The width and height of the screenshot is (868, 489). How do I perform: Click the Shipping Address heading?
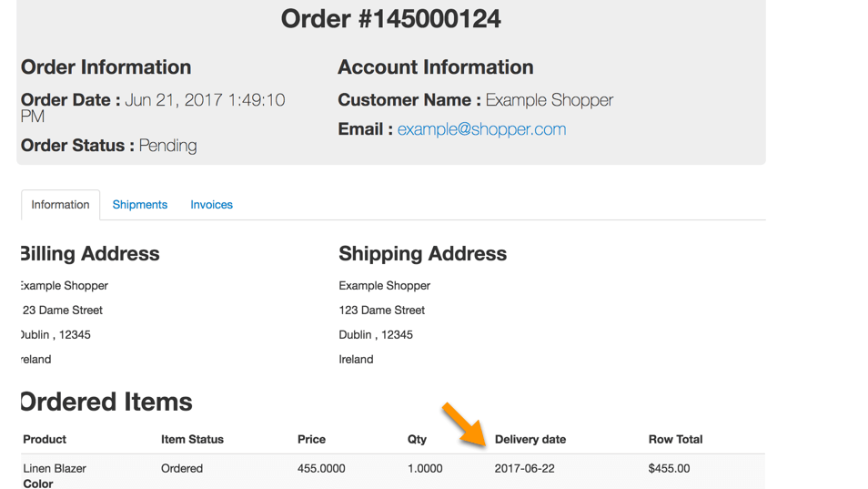click(422, 253)
